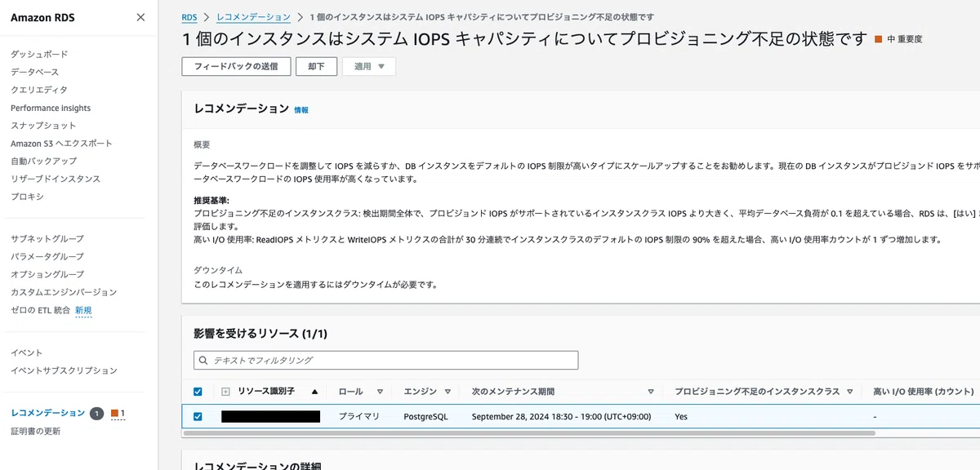Open イベント in the sidebar
Viewport: 980px width, 470px height.
[x=27, y=352]
